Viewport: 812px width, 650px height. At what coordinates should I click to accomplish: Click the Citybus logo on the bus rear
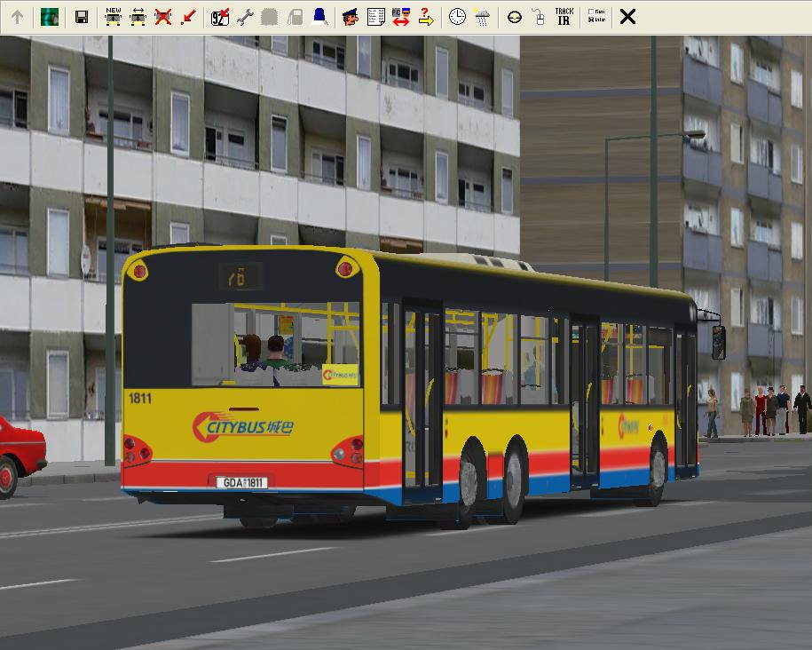click(243, 426)
